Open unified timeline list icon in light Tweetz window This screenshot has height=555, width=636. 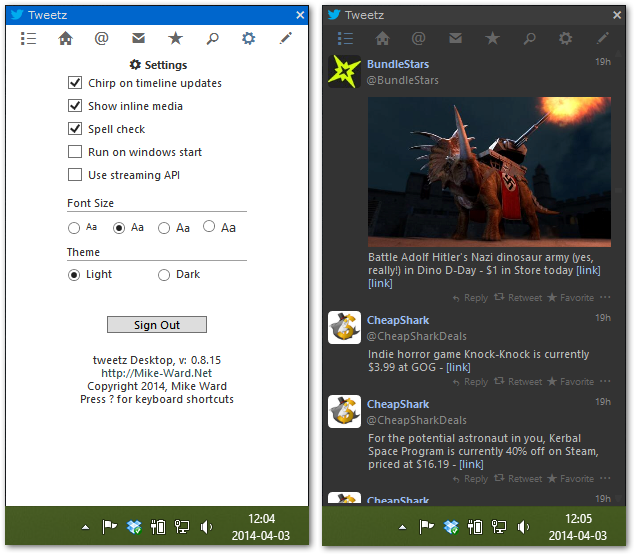click(x=28, y=39)
